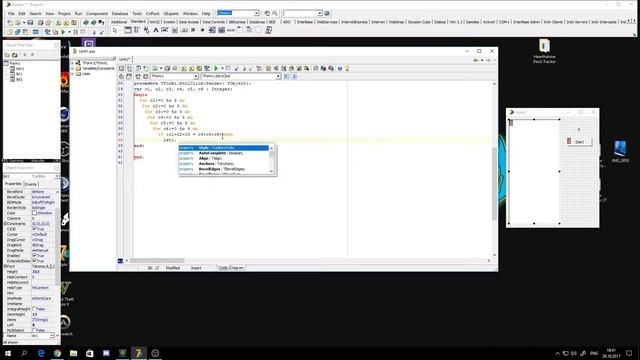640x360 pixels.
Task: Toggle the Enabled True checkbox
Action: tap(34, 256)
